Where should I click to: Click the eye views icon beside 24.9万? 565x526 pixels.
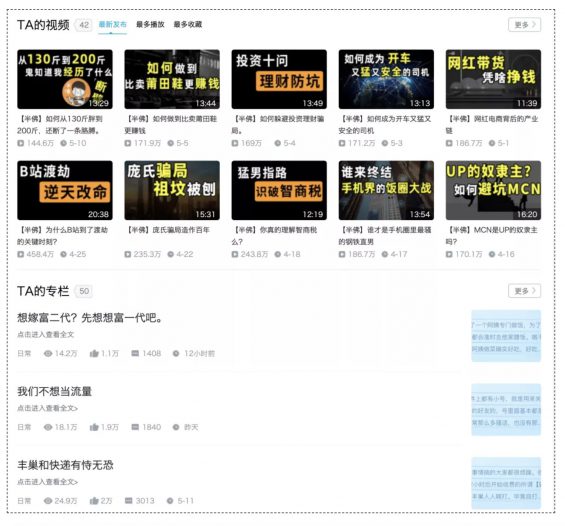click(x=48, y=500)
